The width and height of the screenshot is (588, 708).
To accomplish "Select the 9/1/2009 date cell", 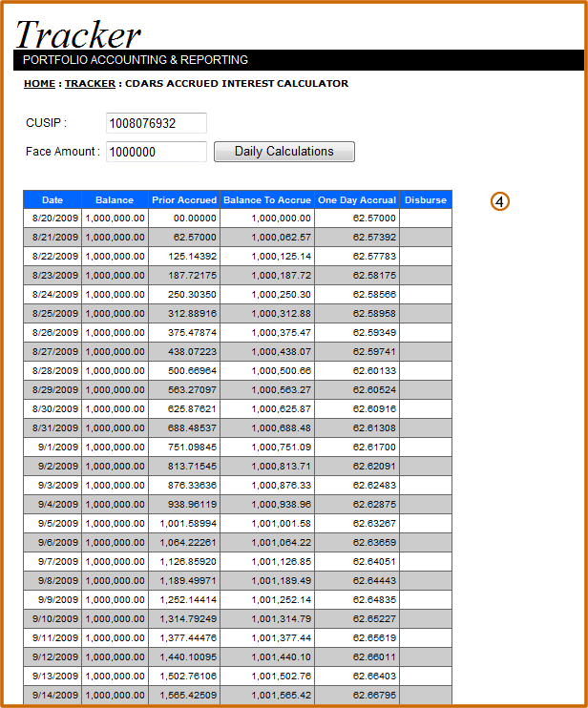I will point(52,447).
